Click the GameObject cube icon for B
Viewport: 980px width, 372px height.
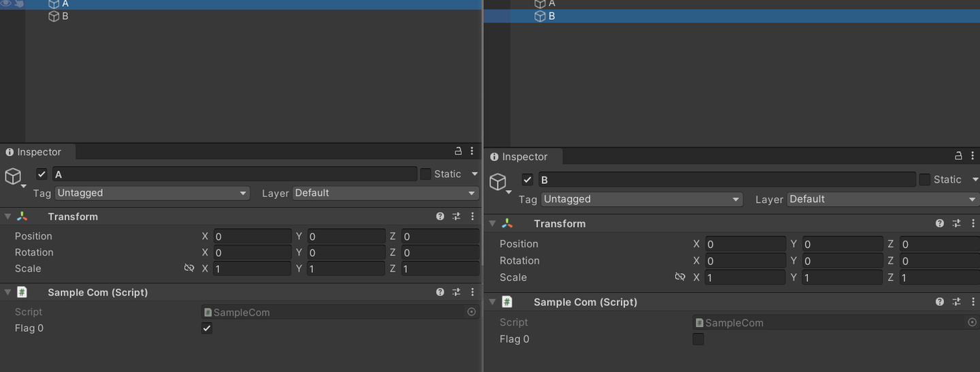point(498,181)
